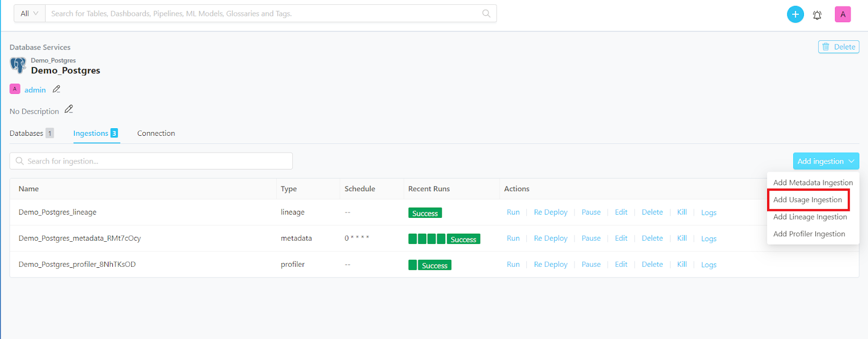The height and width of the screenshot is (339, 868).
Task: Open the notifications bell icon
Action: pyautogui.click(x=817, y=15)
